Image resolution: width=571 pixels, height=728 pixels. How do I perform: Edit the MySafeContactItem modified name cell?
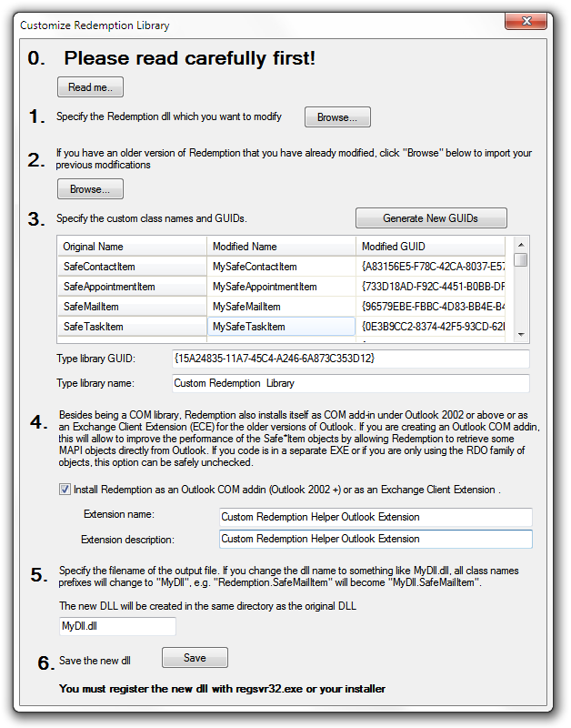pos(281,267)
